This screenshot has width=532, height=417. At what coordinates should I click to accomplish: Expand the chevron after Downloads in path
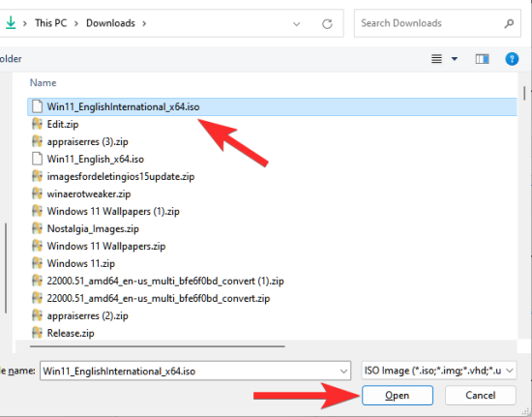click(144, 23)
